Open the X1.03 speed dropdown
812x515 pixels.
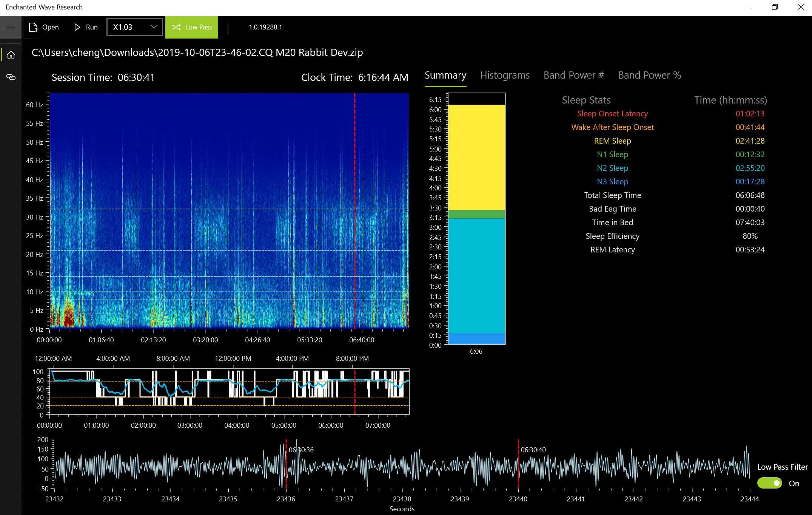point(134,27)
